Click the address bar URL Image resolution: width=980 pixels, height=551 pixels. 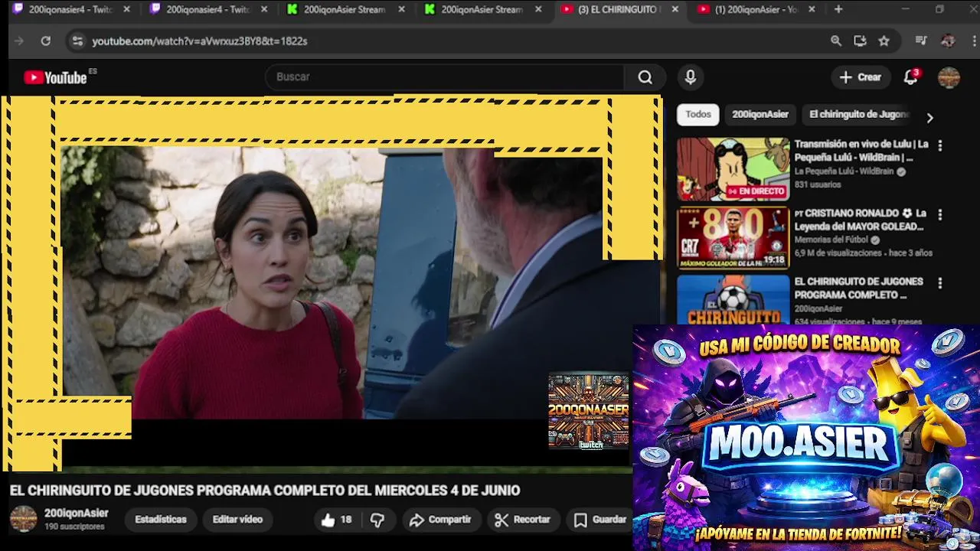tap(200, 41)
